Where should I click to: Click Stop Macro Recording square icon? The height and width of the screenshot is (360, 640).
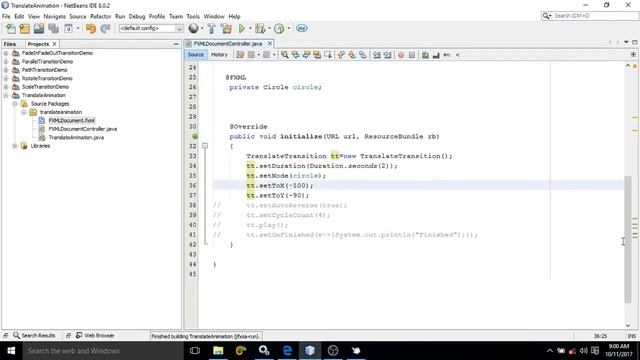(x=412, y=55)
